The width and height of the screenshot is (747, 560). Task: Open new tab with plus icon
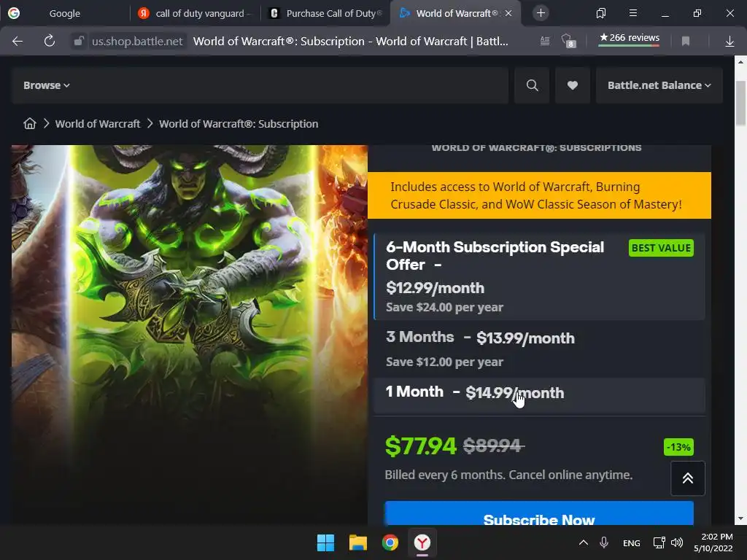[x=541, y=13]
